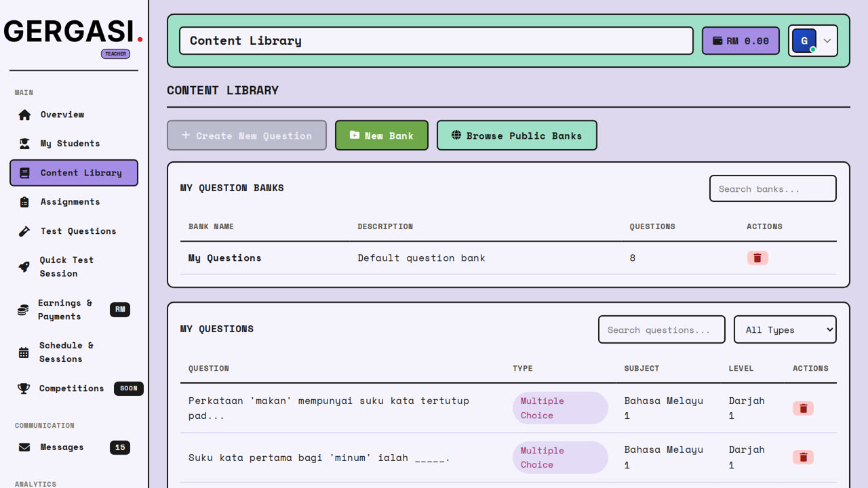Click the Competitions trophy icon

[x=24, y=388]
